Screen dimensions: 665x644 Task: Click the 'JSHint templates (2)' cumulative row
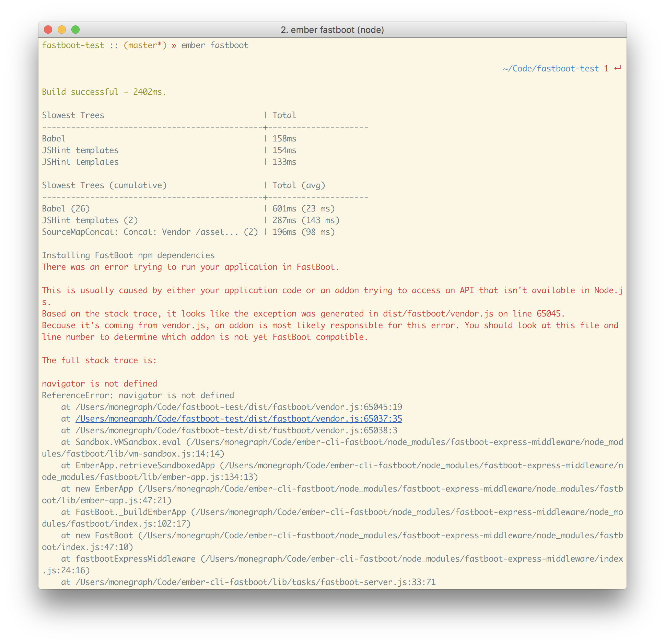pyautogui.click(x=190, y=220)
